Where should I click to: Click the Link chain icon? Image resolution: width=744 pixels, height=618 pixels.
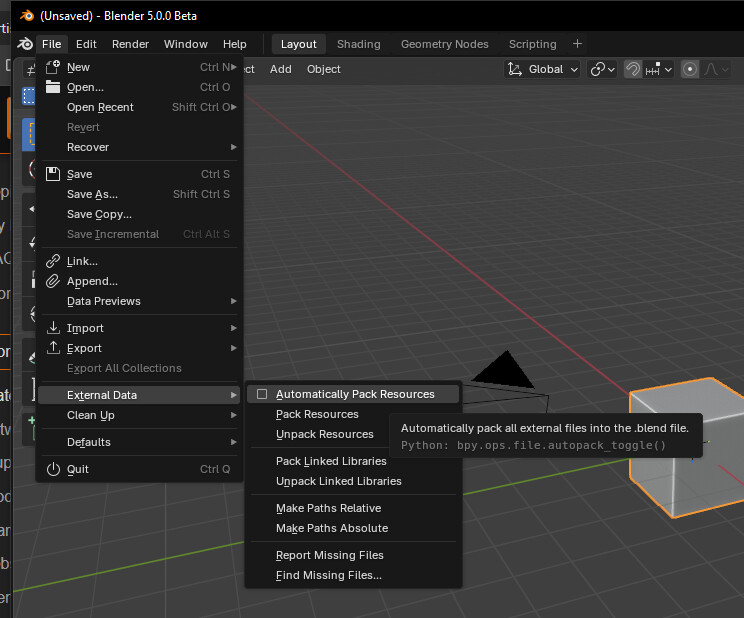53,261
